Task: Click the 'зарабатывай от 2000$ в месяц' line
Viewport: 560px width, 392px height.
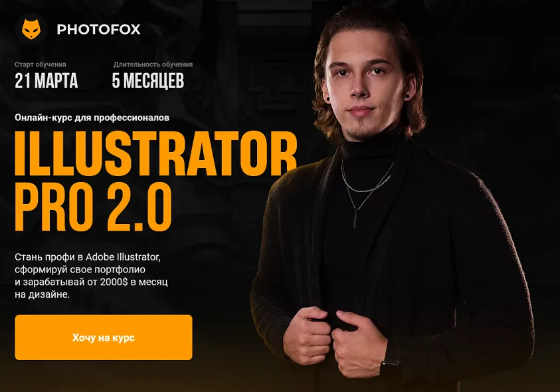Action: tap(91, 282)
